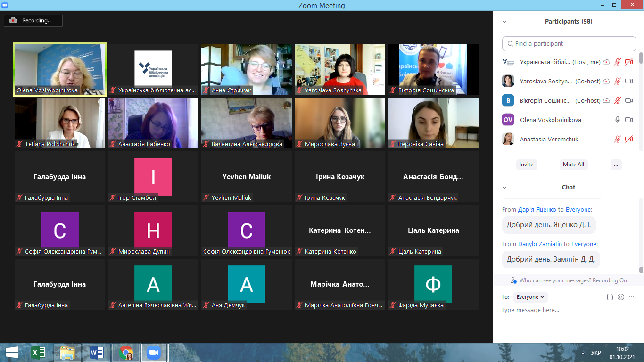Viewport: 644px width, 362px height.
Task: Click Olena Voskoboinikova's OV avatar in participants
Action: pyautogui.click(x=508, y=120)
